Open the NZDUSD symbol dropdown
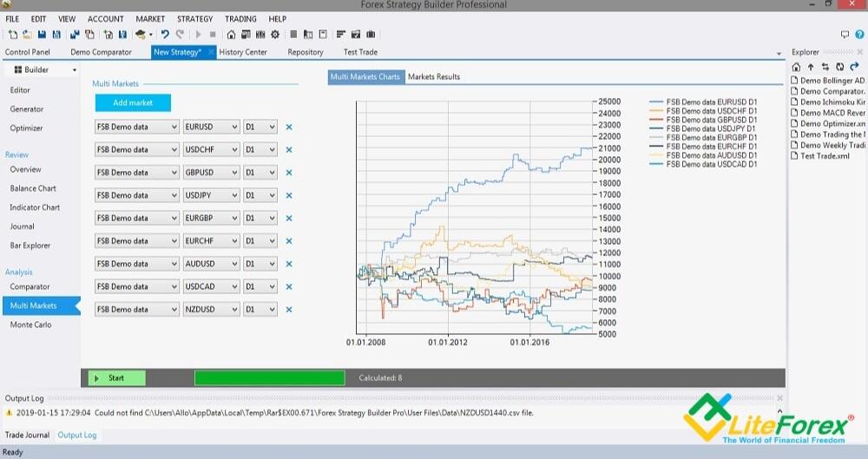The image size is (868, 459). [x=212, y=310]
